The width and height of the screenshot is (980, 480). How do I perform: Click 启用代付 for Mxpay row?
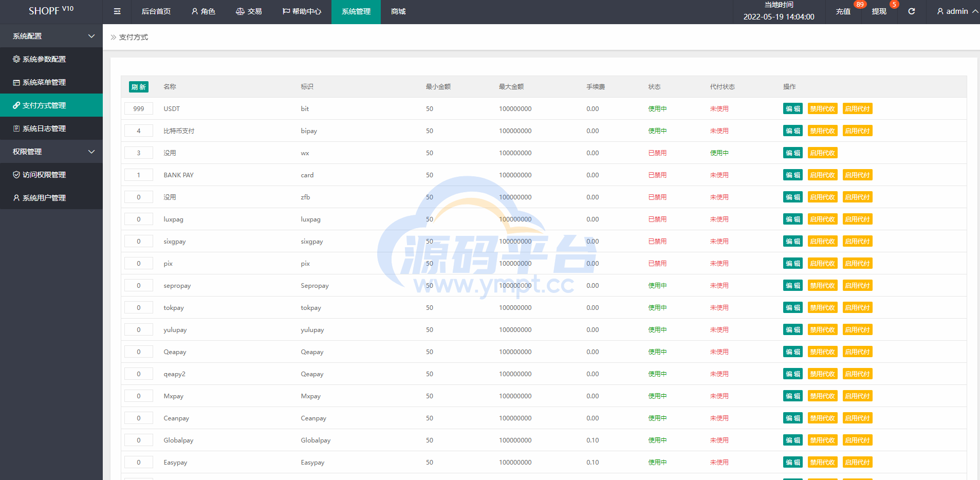(858, 396)
